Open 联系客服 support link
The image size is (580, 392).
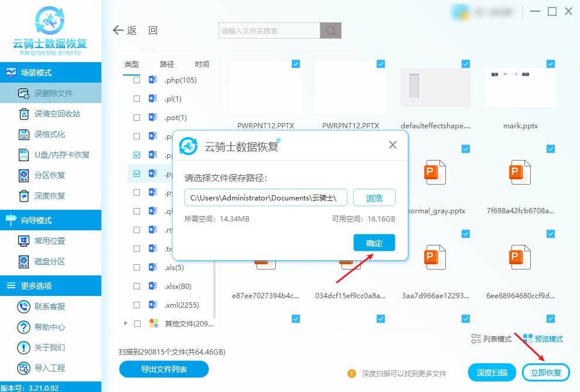point(50,306)
